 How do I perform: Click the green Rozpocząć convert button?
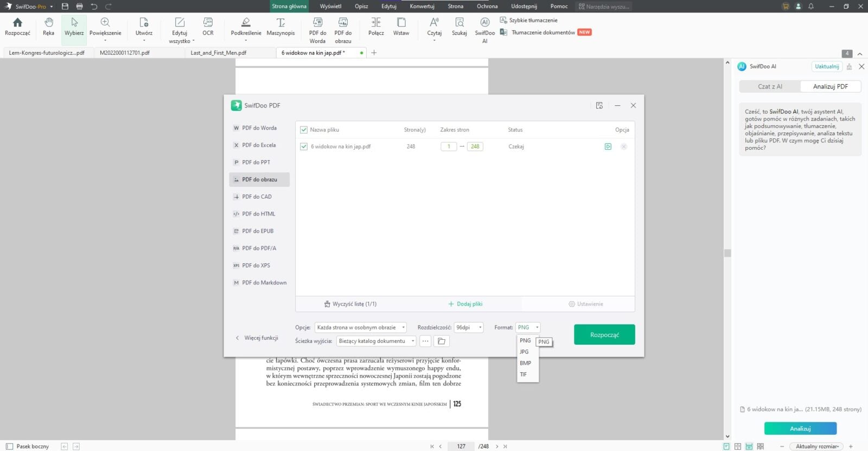pyautogui.click(x=604, y=335)
